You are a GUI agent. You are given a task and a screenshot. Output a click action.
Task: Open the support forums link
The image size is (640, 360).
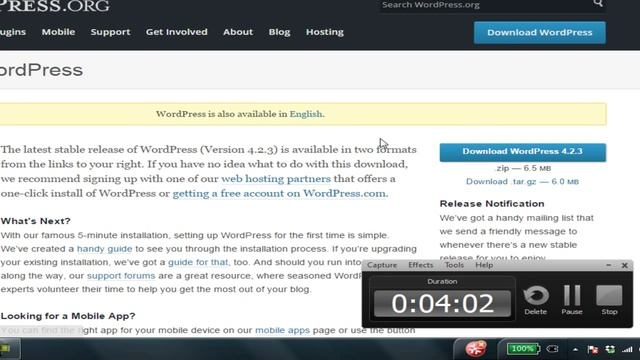coord(121,276)
